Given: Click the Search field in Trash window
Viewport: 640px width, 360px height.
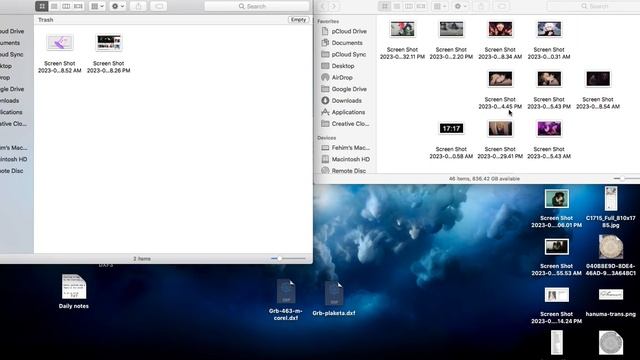Looking at the screenshot, I should 256,6.
